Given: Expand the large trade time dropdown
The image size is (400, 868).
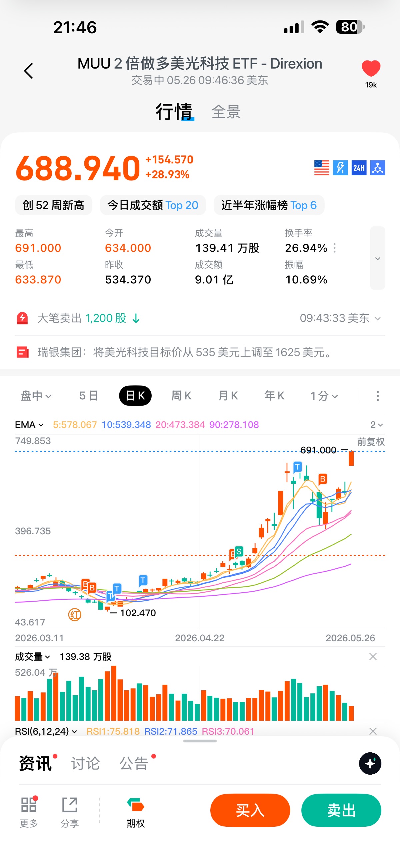Looking at the screenshot, I should tap(377, 318).
